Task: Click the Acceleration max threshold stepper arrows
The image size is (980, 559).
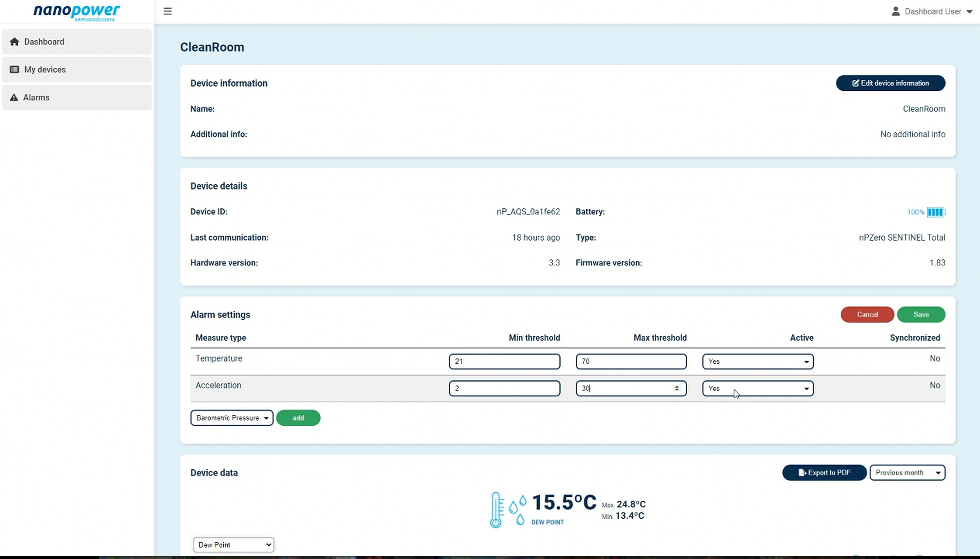Action: [x=677, y=388]
